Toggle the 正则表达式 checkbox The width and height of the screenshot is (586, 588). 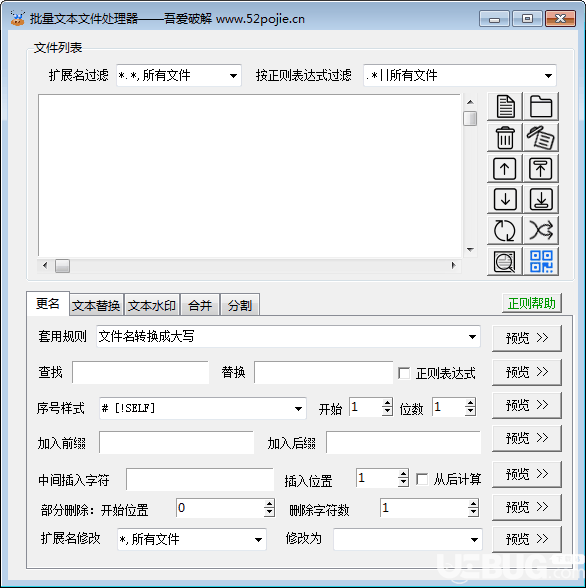coord(404,373)
